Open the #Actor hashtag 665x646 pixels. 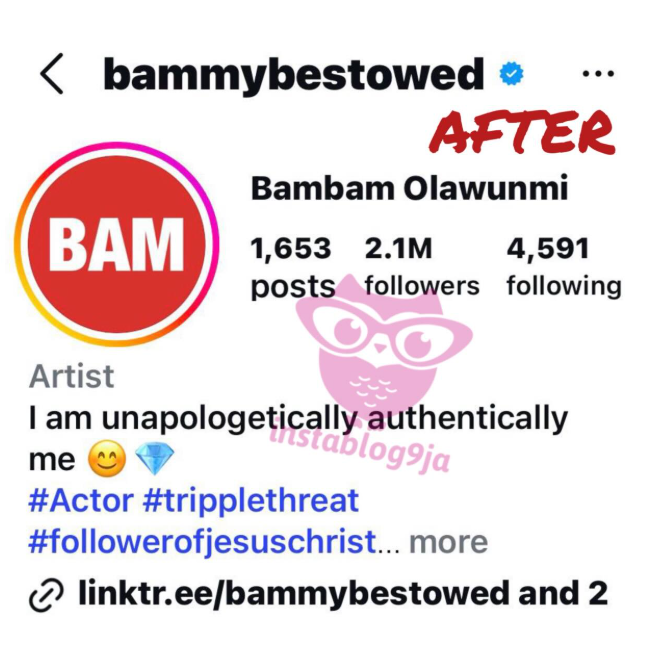coord(81,501)
